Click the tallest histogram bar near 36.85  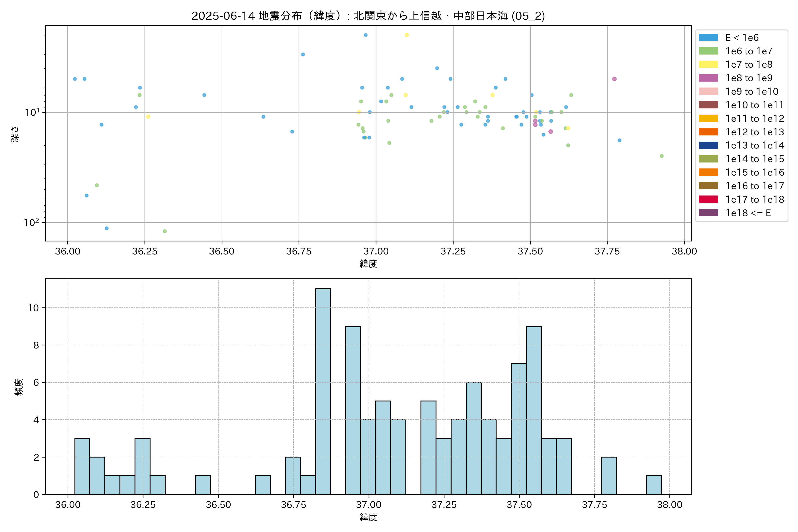click(323, 391)
